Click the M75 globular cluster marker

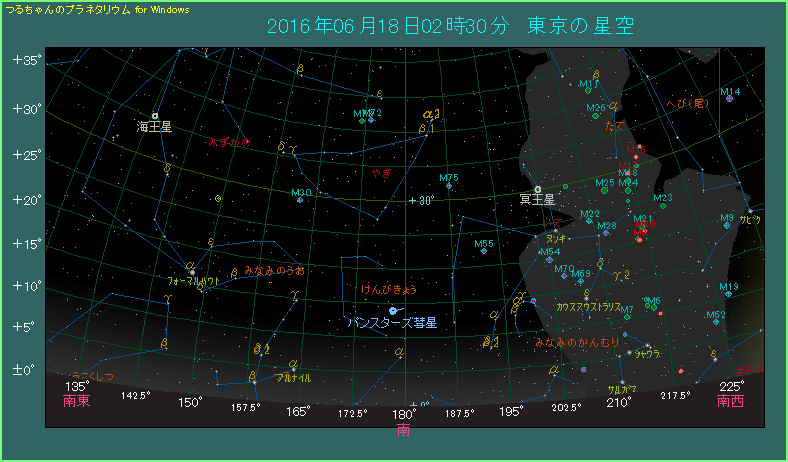click(x=449, y=186)
